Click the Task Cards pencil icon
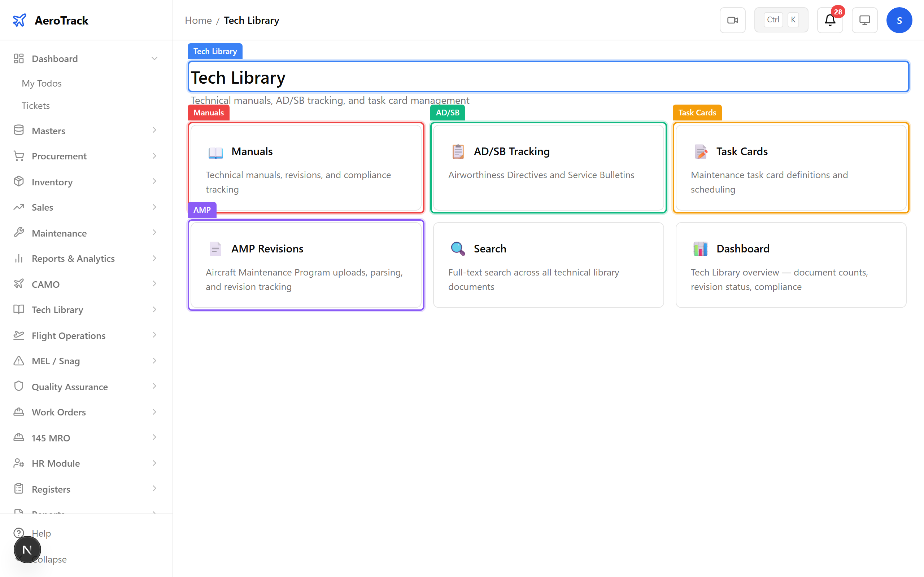Screen dimensions: 924x577 pyautogui.click(x=701, y=151)
